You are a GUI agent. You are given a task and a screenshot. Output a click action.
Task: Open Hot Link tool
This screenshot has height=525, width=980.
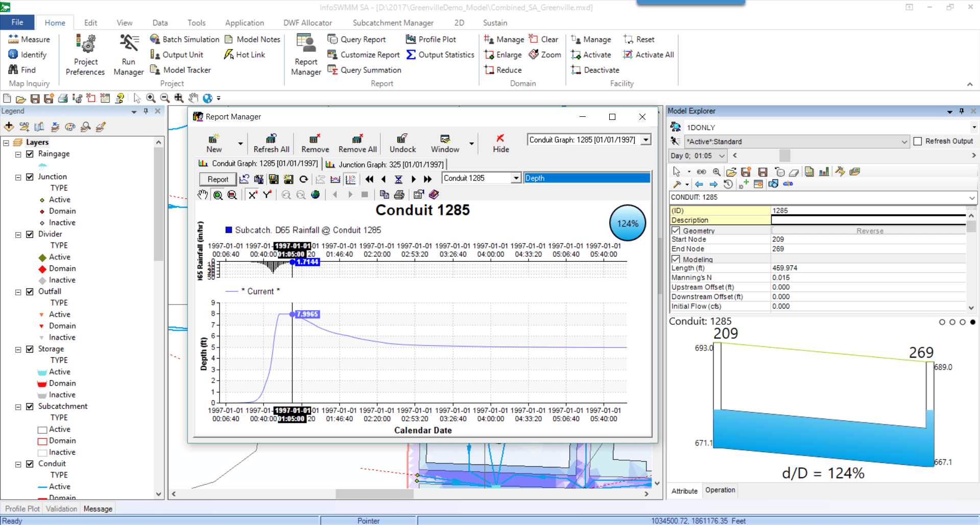point(245,55)
